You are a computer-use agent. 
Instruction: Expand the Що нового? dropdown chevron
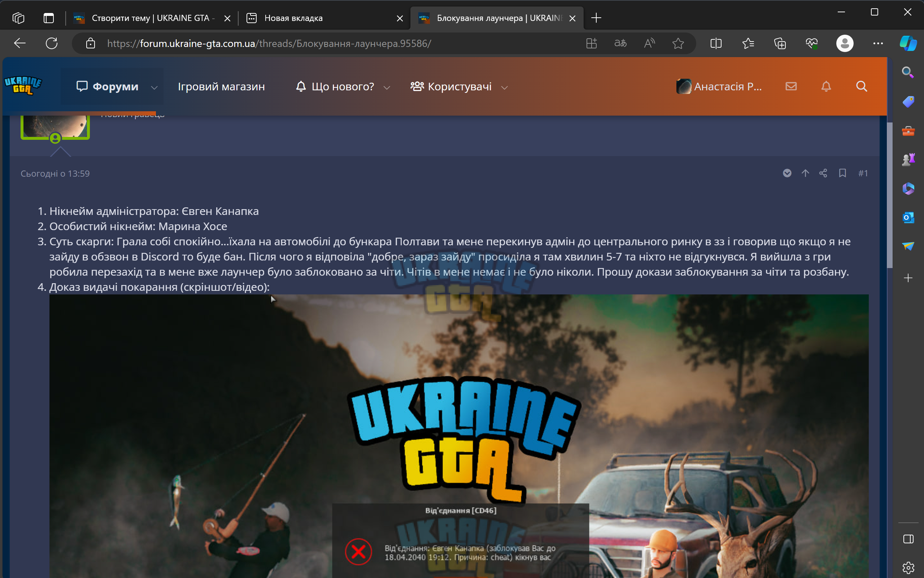click(x=387, y=87)
